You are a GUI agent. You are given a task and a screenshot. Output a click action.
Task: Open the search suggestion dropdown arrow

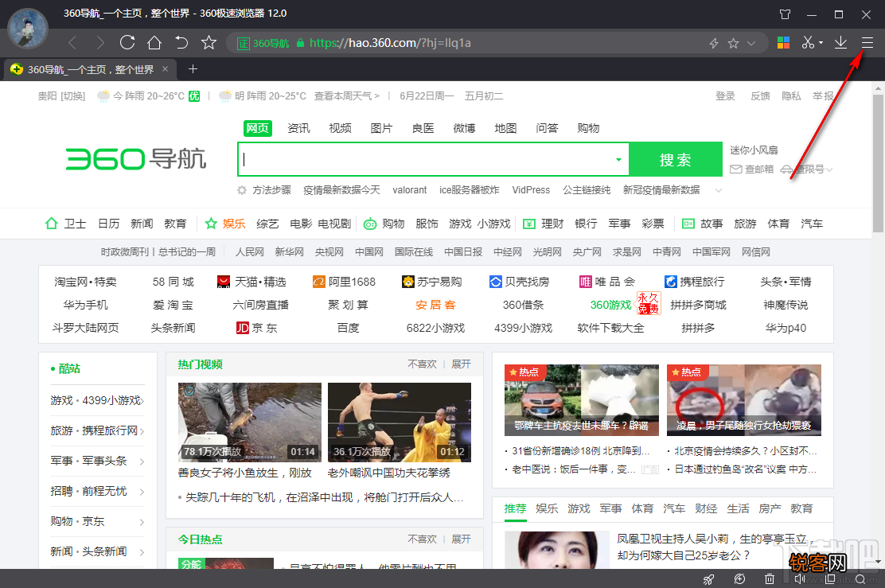(618, 159)
